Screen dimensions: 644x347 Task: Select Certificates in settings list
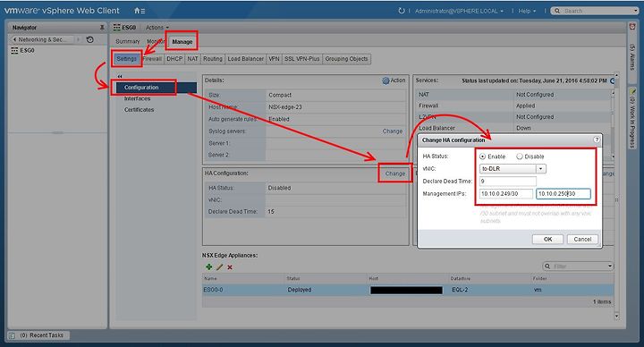(139, 110)
